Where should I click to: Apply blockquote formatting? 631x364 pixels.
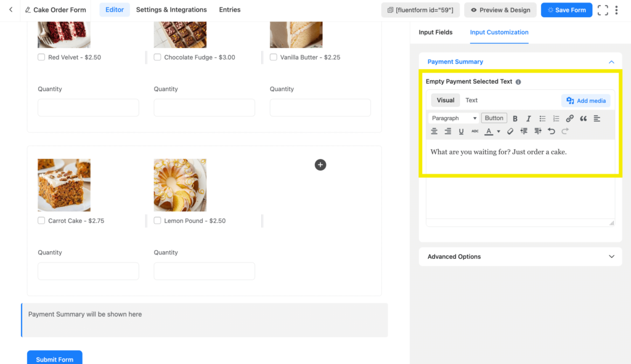coord(583,118)
